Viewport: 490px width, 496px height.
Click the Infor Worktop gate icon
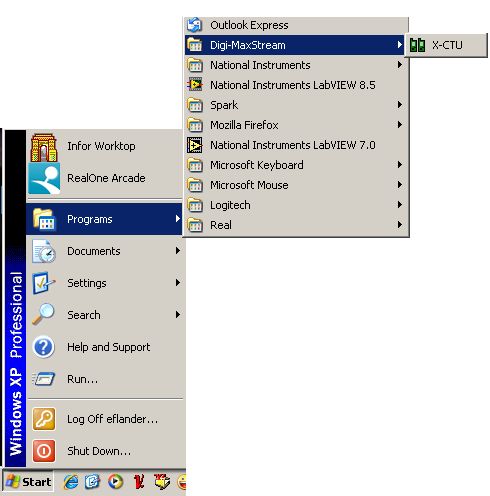(x=44, y=147)
